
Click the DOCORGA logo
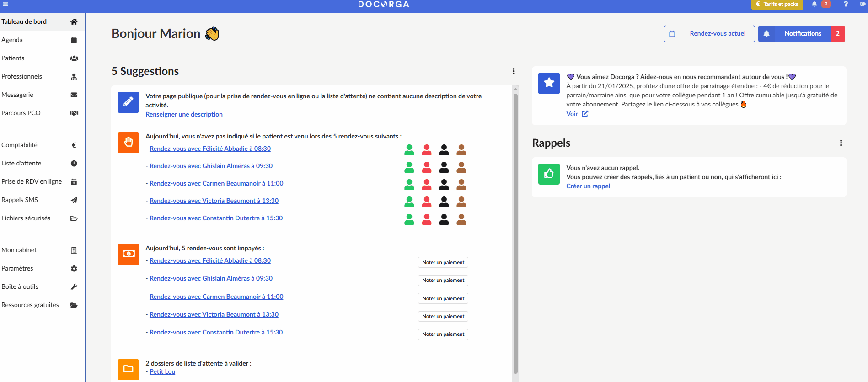click(x=384, y=4)
